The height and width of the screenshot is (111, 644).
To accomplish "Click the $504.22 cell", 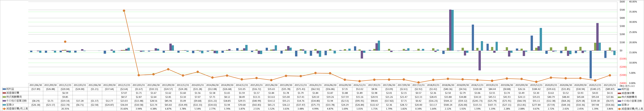I will click(448, 101).
